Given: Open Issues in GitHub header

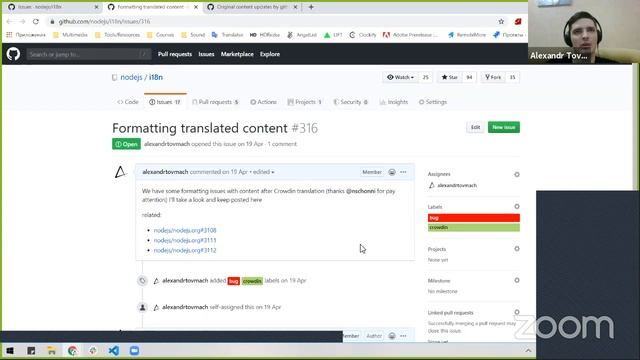Looking at the screenshot, I should coord(206,54).
